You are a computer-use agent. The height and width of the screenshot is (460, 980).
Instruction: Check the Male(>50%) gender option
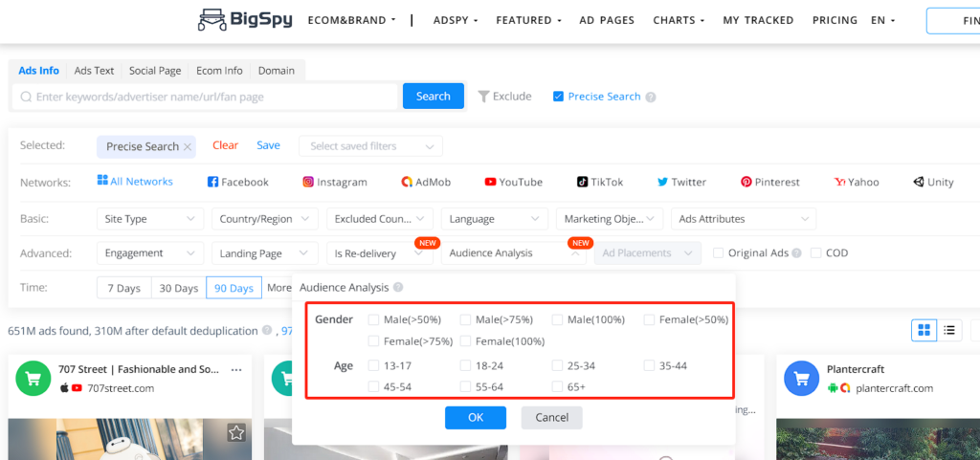tap(374, 319)
